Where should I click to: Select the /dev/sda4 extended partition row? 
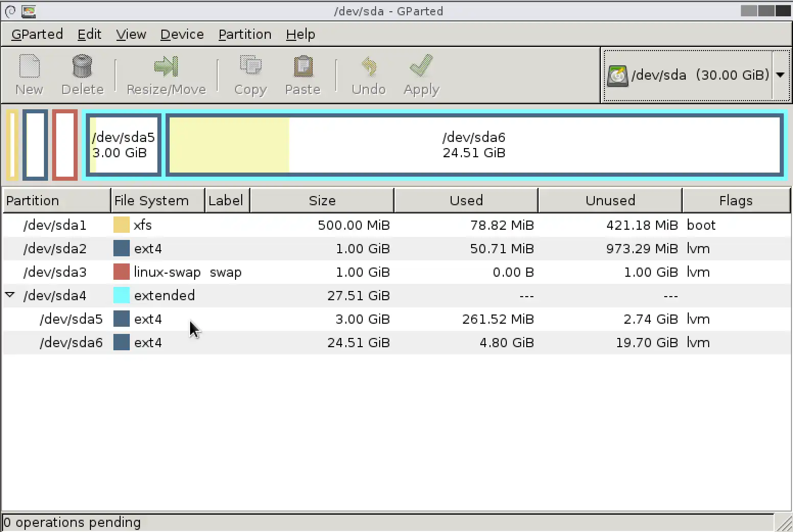click(x=396, y=295)
